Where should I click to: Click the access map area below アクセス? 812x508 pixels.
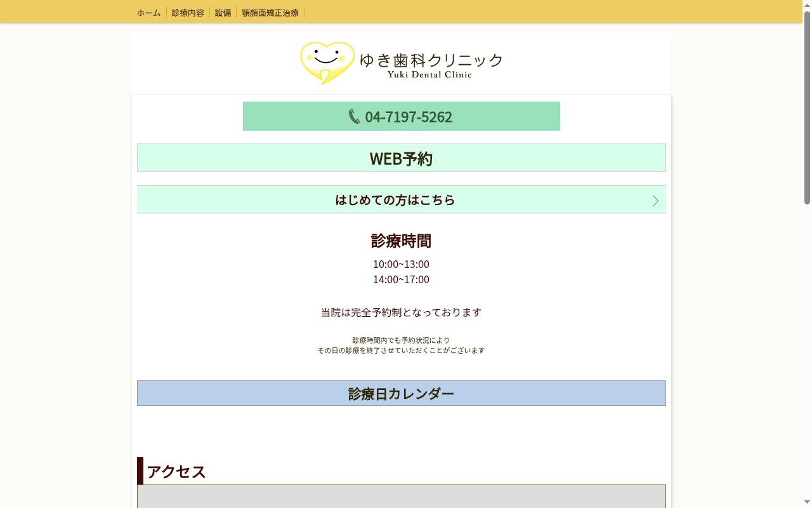click(402, 497)
